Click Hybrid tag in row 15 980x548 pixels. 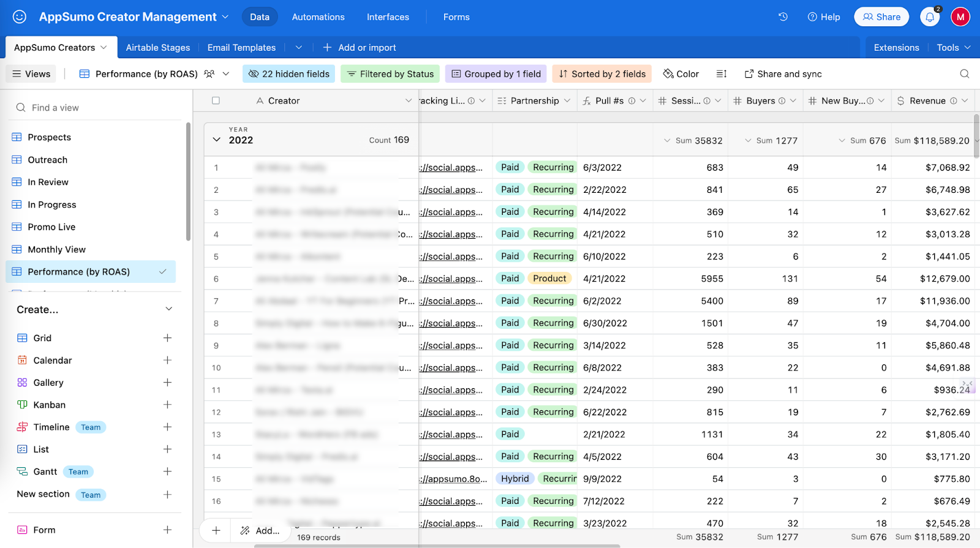(514, 479)
